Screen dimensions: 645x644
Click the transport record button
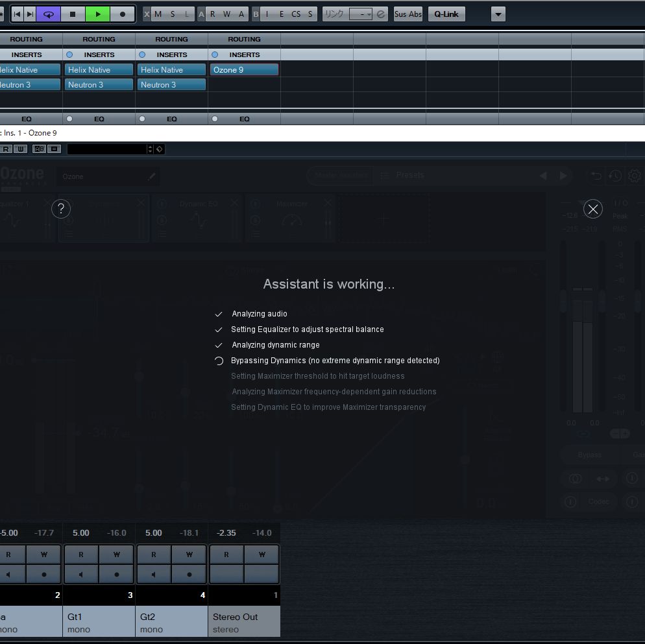tap(122, 14)
